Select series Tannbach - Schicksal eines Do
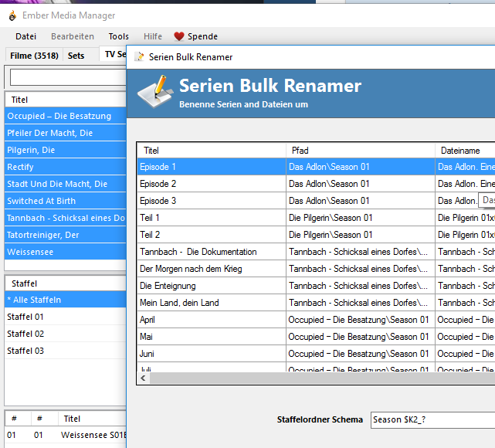Screen dimensions: 495x448 (x=65, y=218)
